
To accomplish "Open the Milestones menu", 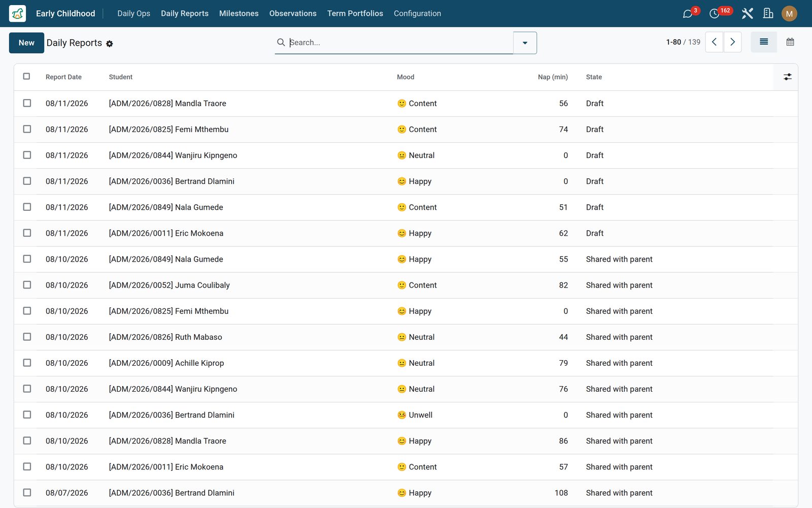I will (239, 14).
